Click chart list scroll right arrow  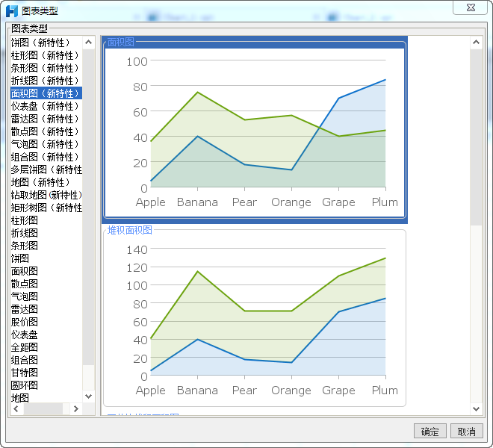click(x=75, y=408)
